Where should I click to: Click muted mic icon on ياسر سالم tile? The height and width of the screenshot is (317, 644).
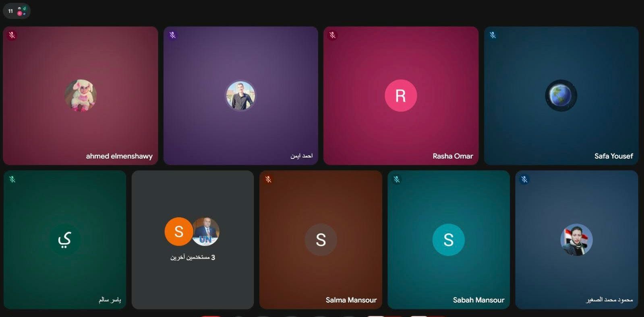point(12,179)
